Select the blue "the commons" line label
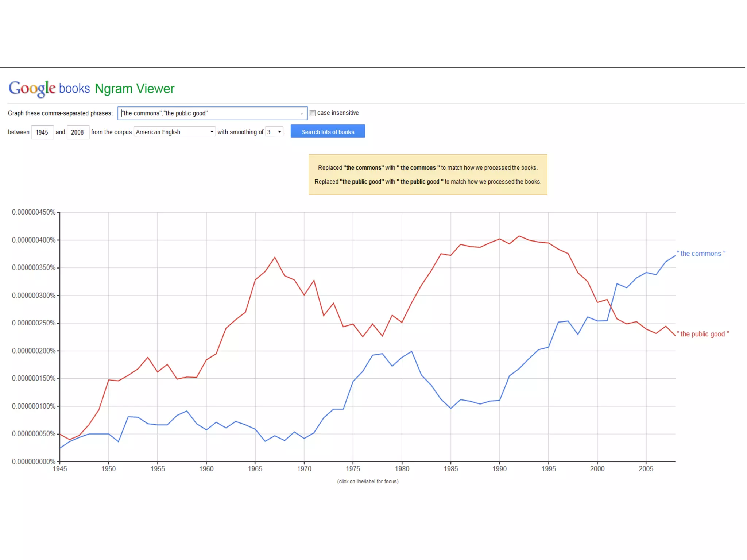The width and height of the screenshot is (747, 560). click(701, 254)
